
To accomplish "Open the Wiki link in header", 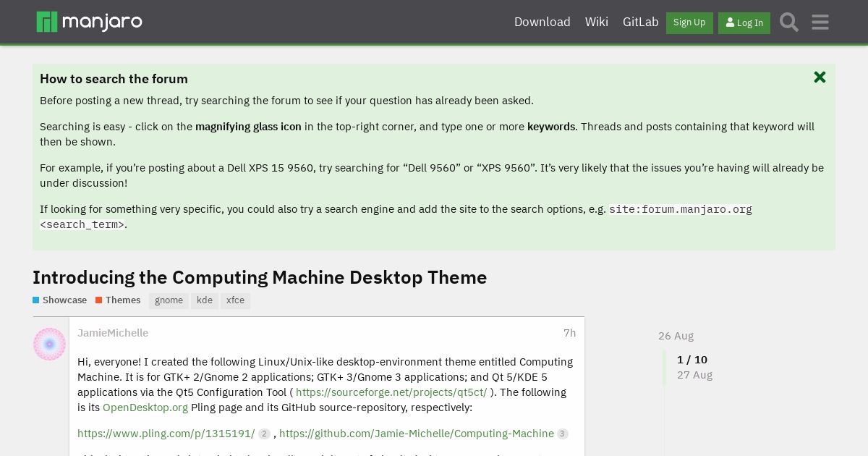I will 597,22.
